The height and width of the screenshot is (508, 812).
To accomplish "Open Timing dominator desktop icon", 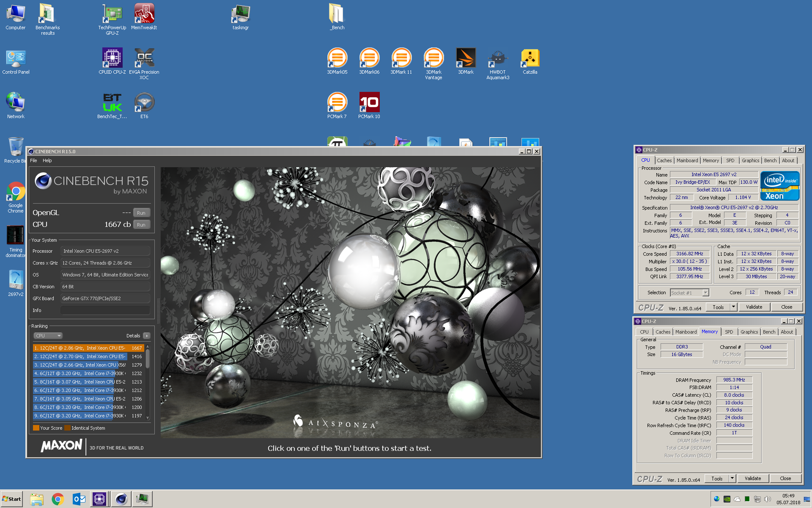I will [16, 241].
